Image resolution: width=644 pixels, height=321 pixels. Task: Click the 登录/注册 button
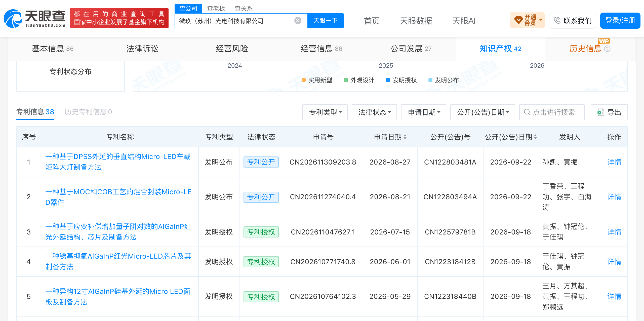click(x=620, y=20)
